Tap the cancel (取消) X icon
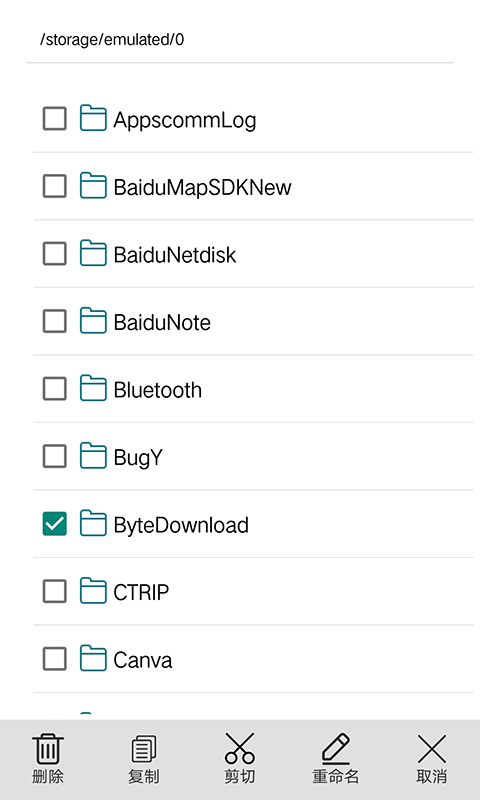 [432, 748]
